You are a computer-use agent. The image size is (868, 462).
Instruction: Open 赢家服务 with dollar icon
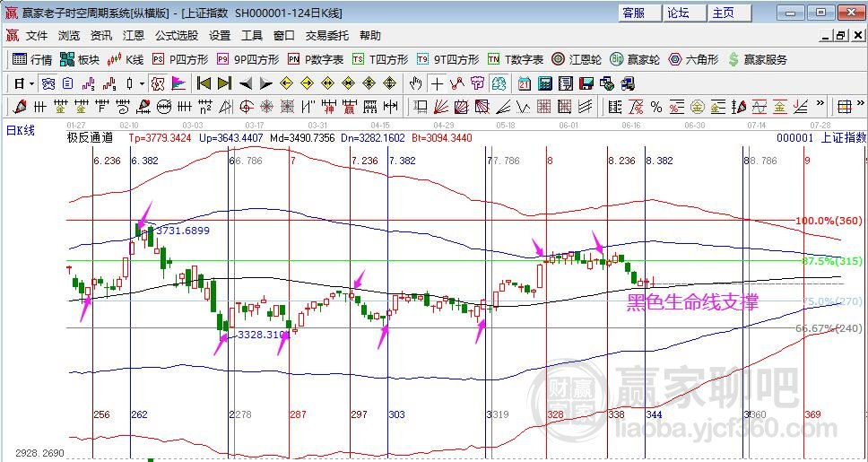click(758, 59)
